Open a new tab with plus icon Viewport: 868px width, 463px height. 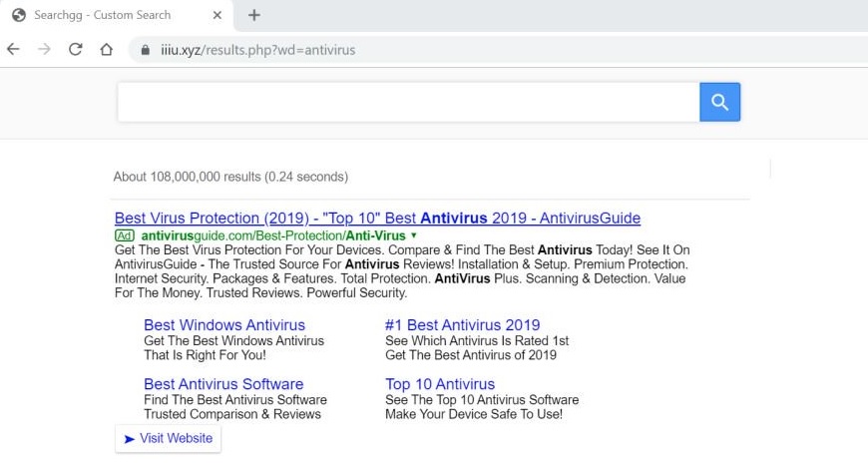click(254, 15)
